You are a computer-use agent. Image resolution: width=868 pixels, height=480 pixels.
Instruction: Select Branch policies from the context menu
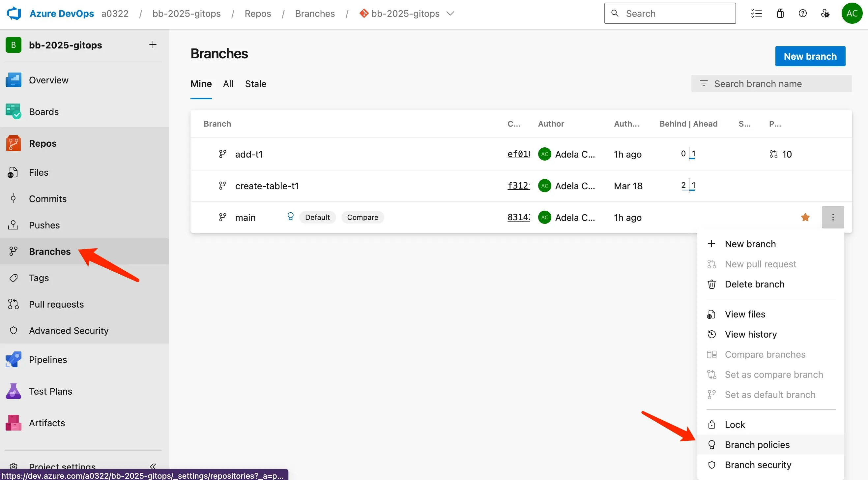pos(757,444)
